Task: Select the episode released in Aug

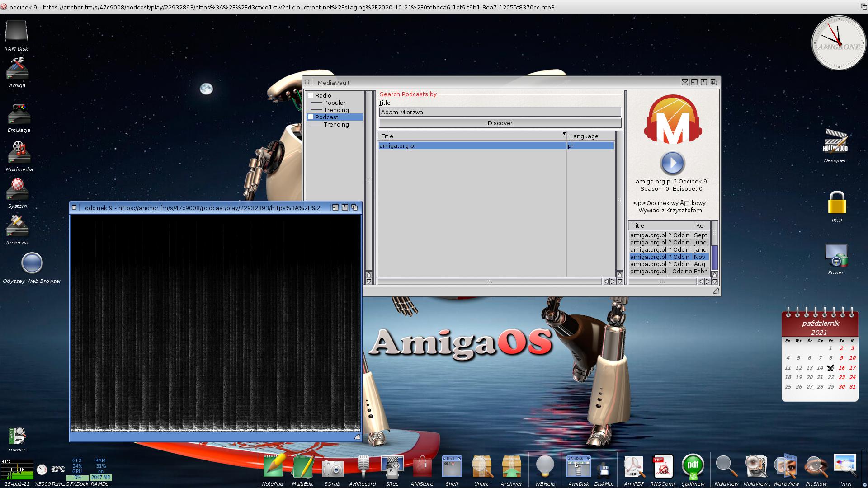Action: 668,264
